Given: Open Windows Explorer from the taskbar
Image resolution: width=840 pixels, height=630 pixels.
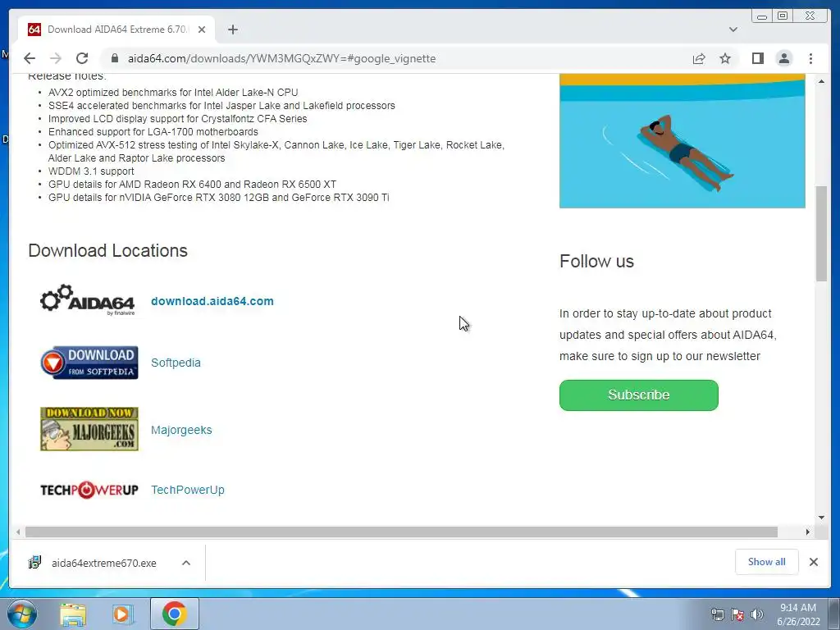Looking at the screenshot, I should point(73,614).
